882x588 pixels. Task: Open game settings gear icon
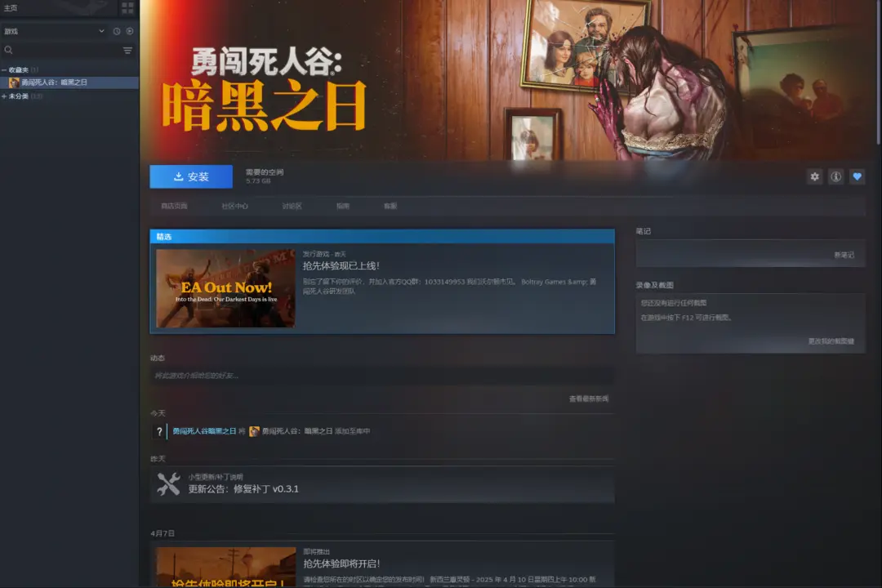pyautogui.click(x=814, y=176)
